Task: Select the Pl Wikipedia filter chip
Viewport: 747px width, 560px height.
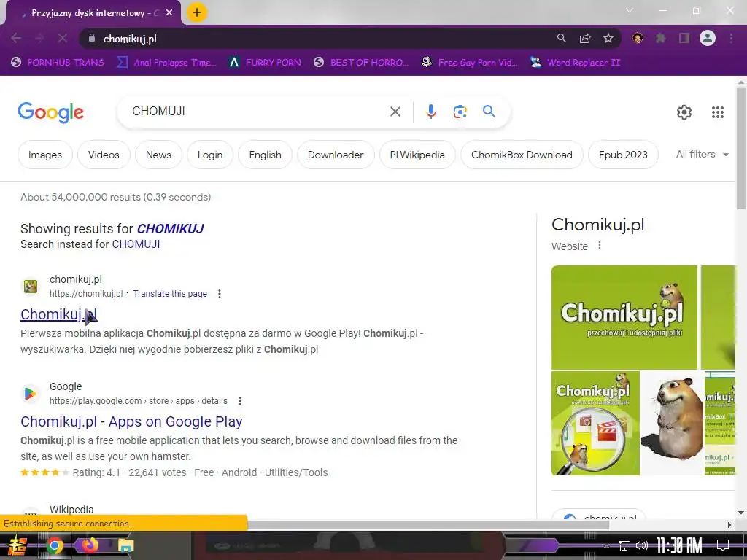Action: point(417,155)
